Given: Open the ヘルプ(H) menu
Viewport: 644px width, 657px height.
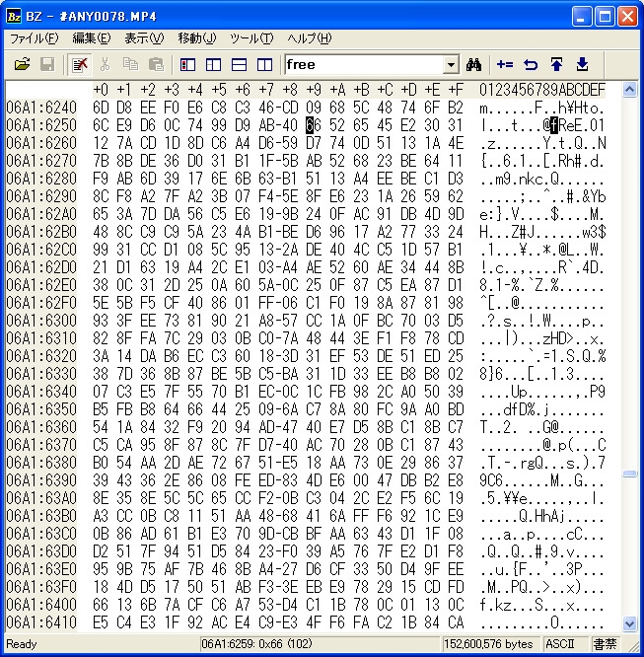Looking at the screenshot, I should [x=310, y=38].
